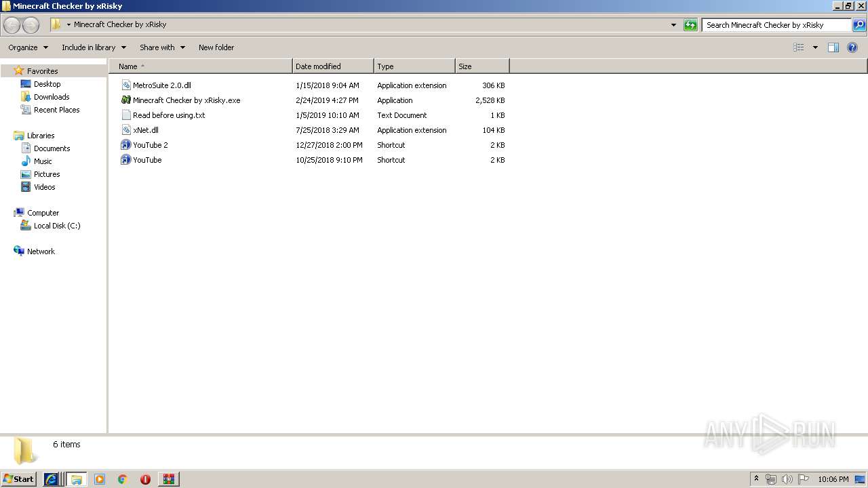Go back with the Back arrow button
Viewport: 868px width, 488px height.
(x=12, y=25)
